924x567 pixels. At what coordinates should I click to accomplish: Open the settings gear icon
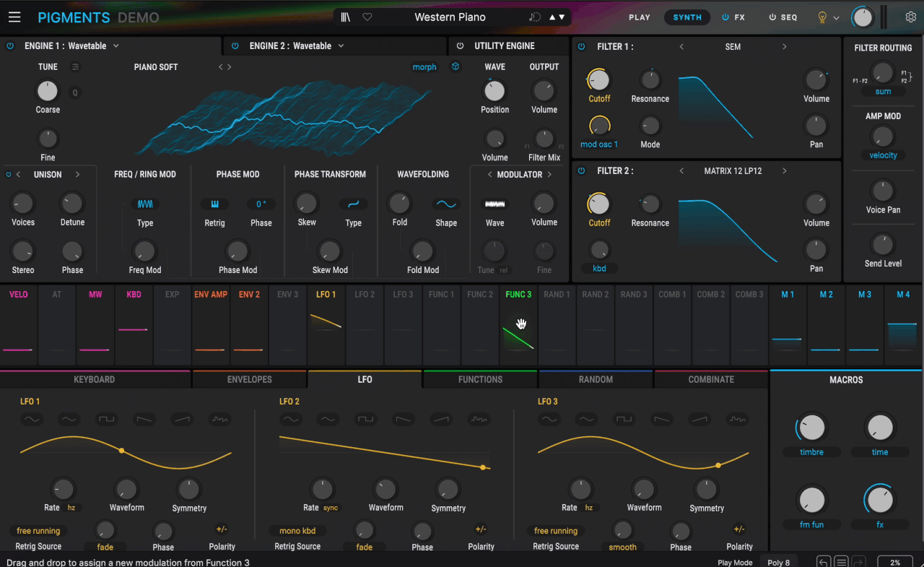coord(911,17)
